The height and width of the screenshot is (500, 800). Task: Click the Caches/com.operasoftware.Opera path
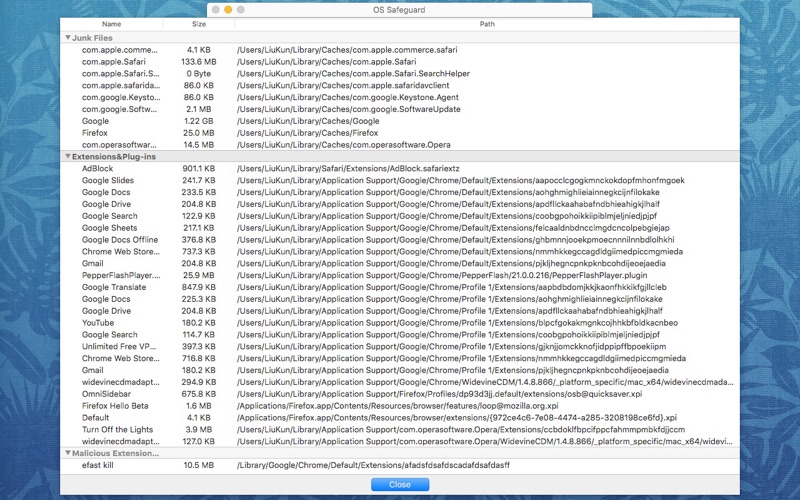343,145
